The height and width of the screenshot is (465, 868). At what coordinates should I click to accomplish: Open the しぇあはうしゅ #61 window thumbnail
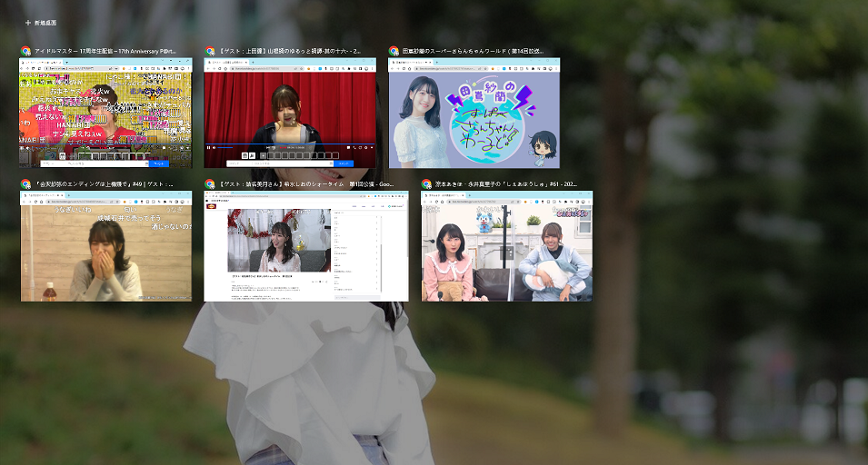click(x=506, y=246)
